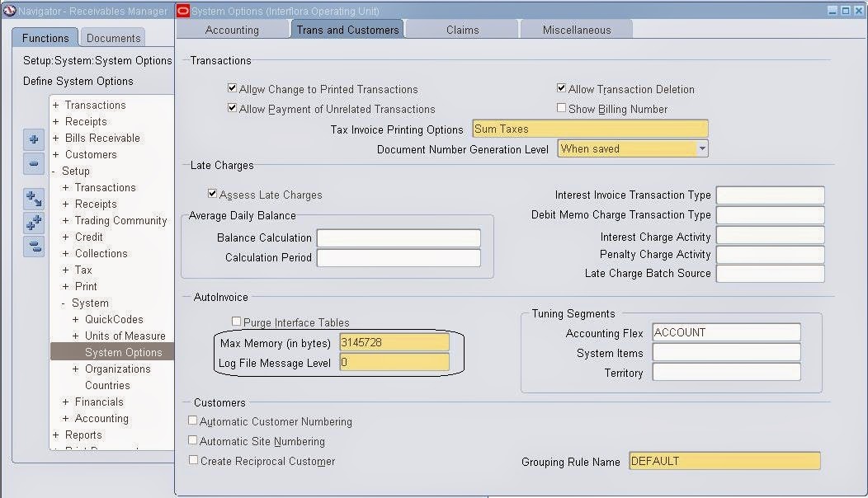This screenshot has width=868, height=498.
Task: Expand Customers node in Navigator
Action: pos(55,155)
